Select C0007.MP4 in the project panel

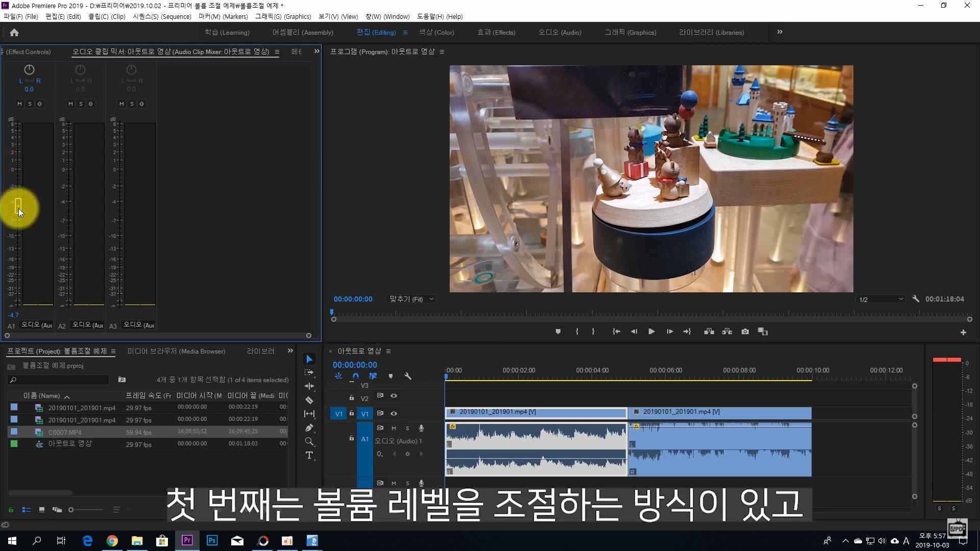[65, 432]
